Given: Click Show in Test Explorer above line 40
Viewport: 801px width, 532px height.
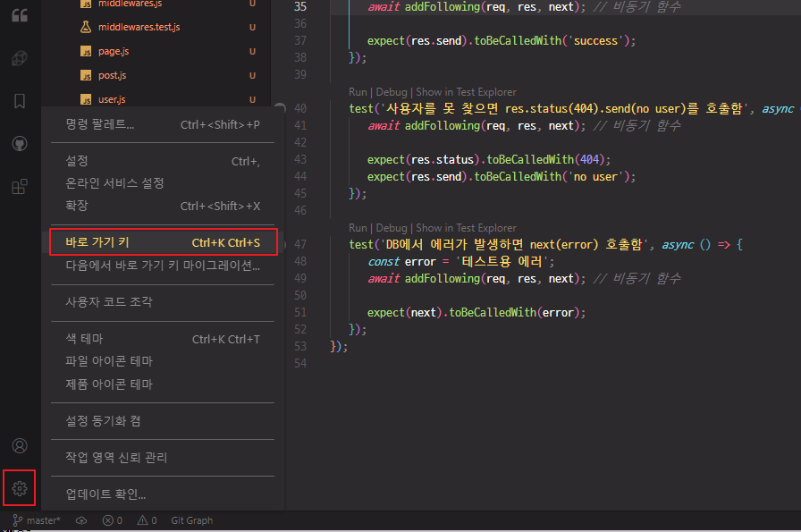Looking at the screenshot, I should [466, 92].
